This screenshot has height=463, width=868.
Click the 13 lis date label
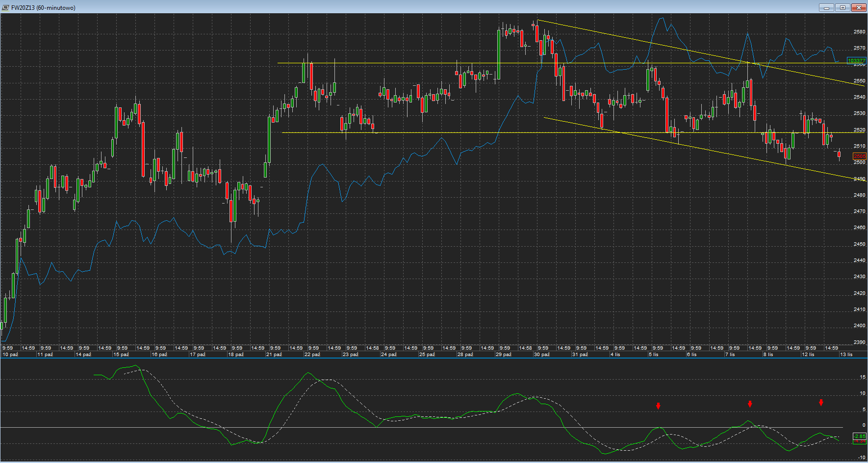(847, 355)
